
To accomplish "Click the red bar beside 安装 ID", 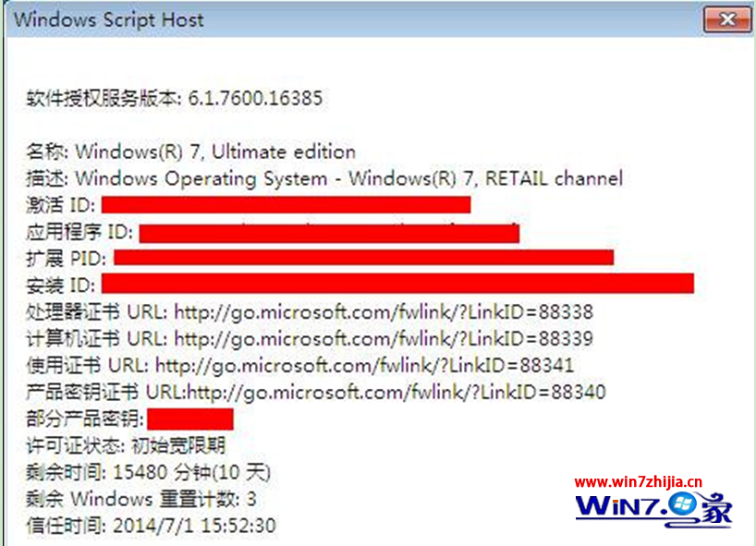I will click(397, 284).
